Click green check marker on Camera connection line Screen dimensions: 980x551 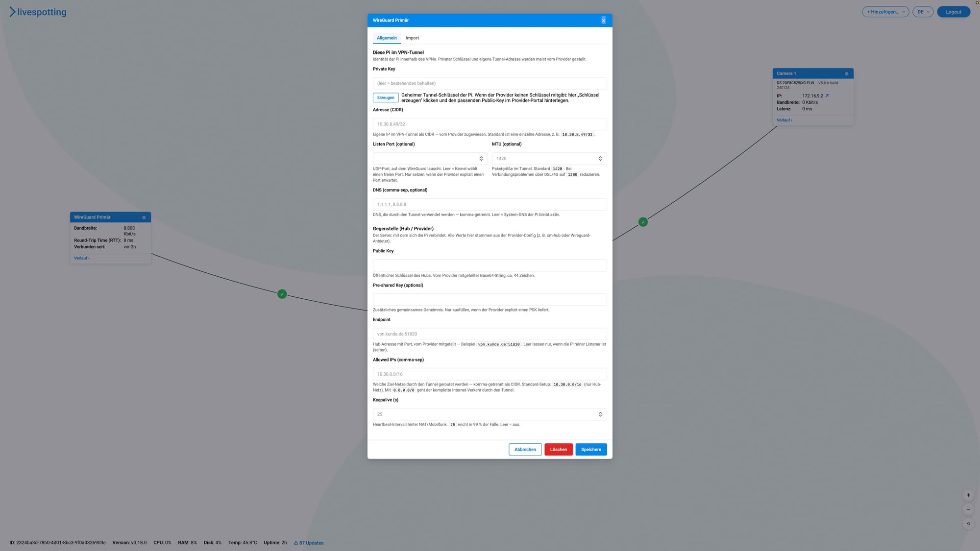(643, 222)
